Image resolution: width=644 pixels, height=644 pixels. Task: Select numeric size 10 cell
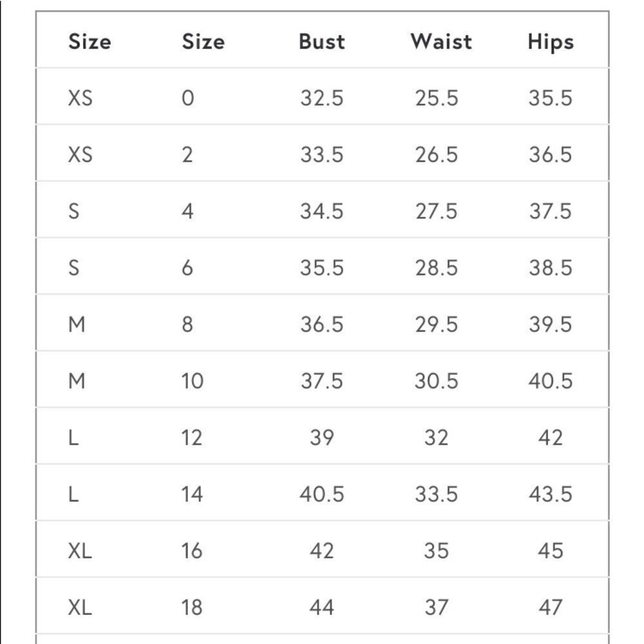[x=192, y=381]
